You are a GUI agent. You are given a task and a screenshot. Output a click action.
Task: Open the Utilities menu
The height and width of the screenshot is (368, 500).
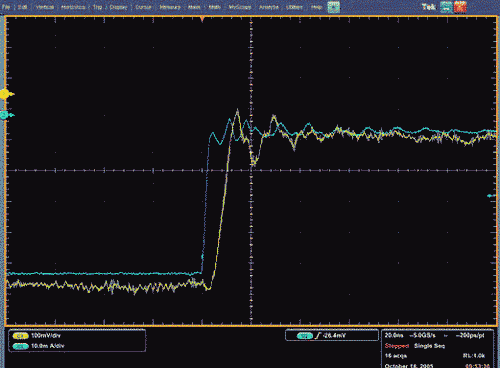294,7
